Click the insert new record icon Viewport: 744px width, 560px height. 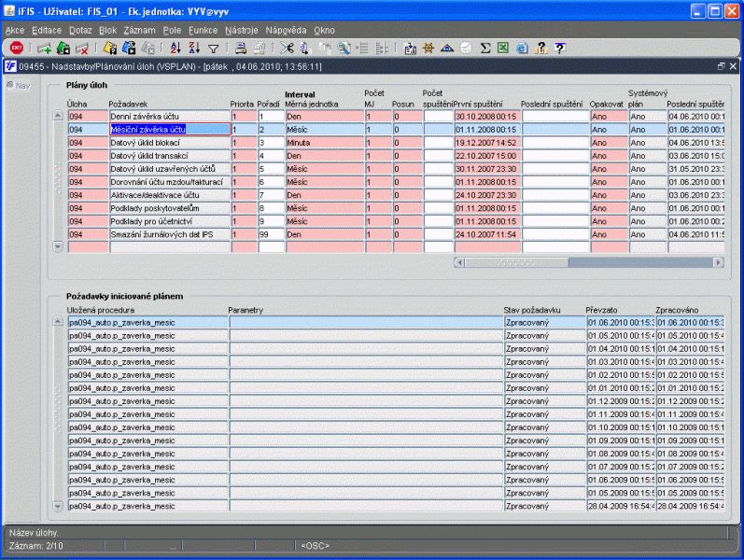44,48
